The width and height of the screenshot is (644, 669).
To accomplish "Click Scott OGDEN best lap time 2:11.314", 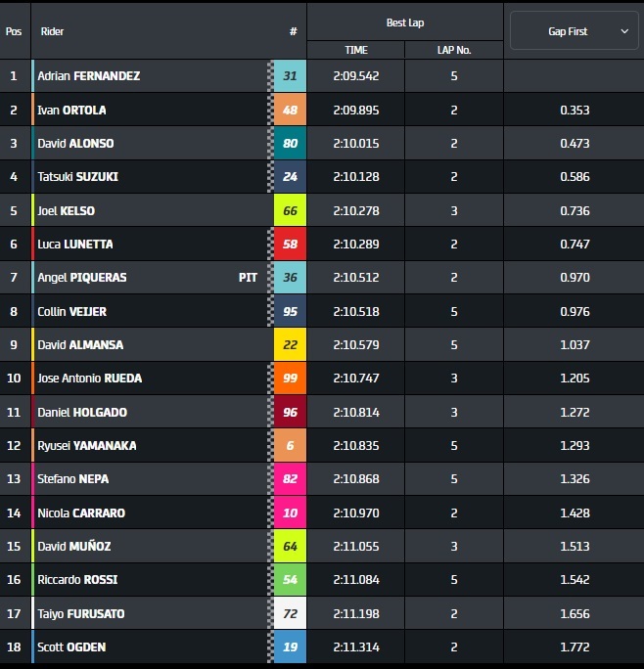I will 356,647.
